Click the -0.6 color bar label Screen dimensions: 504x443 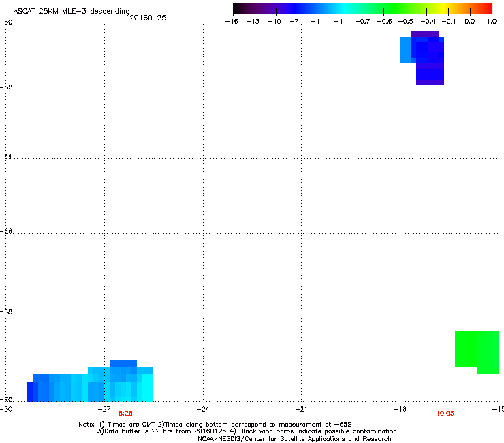(x=384, y=22)
